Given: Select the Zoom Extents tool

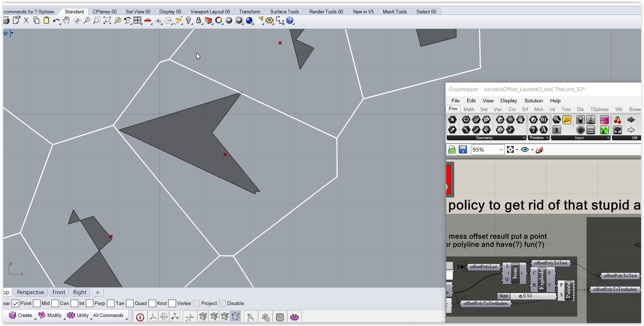Looking at the screenshot, I should click(107, 21).
